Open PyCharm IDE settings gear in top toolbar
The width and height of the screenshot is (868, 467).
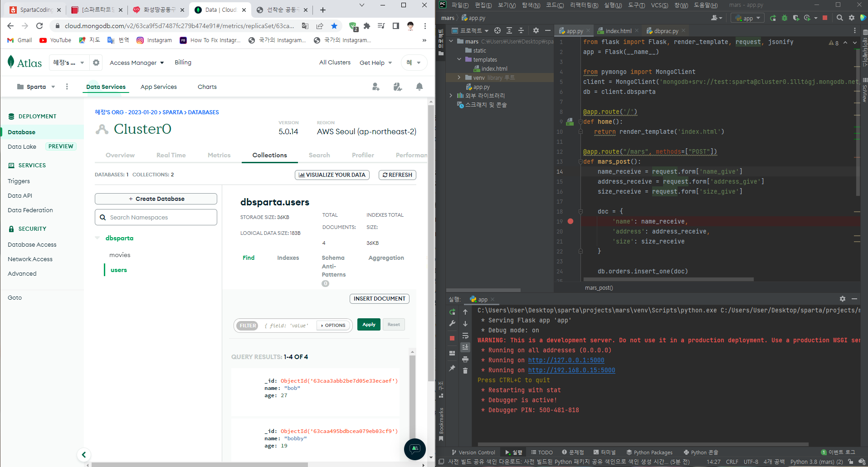[x=852, y=18]
